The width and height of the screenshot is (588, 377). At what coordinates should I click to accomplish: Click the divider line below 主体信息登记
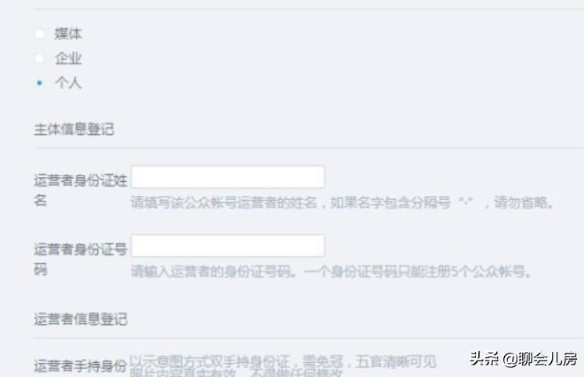pos(309,148)
